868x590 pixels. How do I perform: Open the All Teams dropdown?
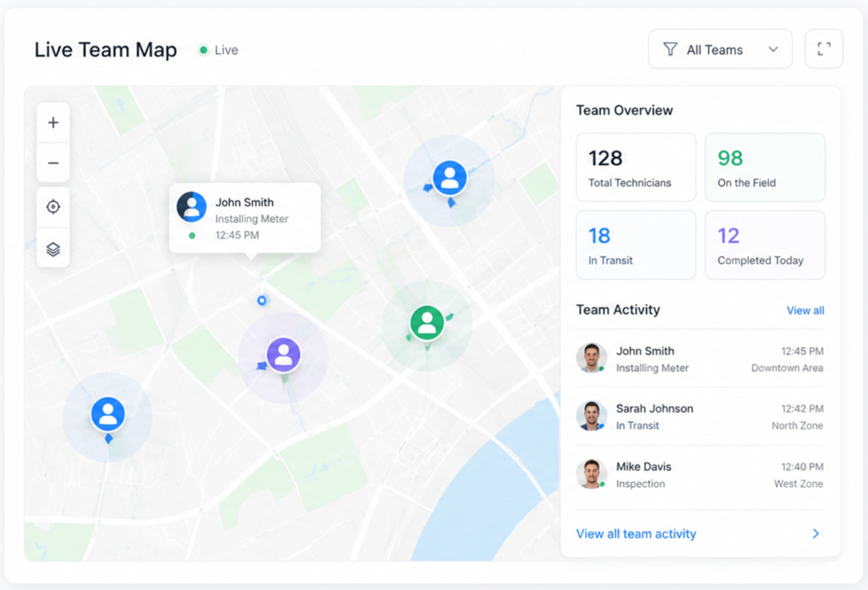click(721, 48)
